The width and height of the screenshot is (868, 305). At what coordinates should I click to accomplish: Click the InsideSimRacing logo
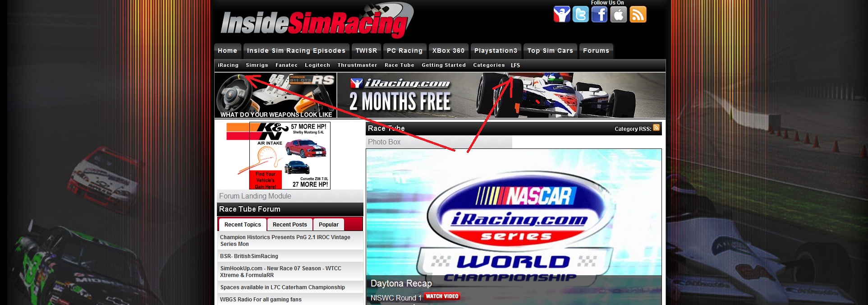pyautogui.click(x=317, y=21)
